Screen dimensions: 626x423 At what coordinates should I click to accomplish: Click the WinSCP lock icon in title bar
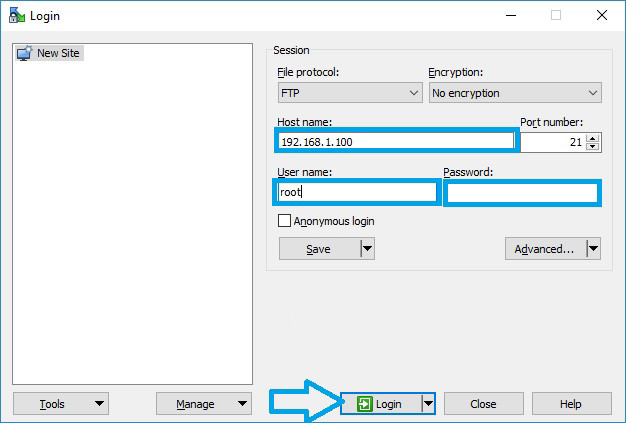(x=15, y=15)
